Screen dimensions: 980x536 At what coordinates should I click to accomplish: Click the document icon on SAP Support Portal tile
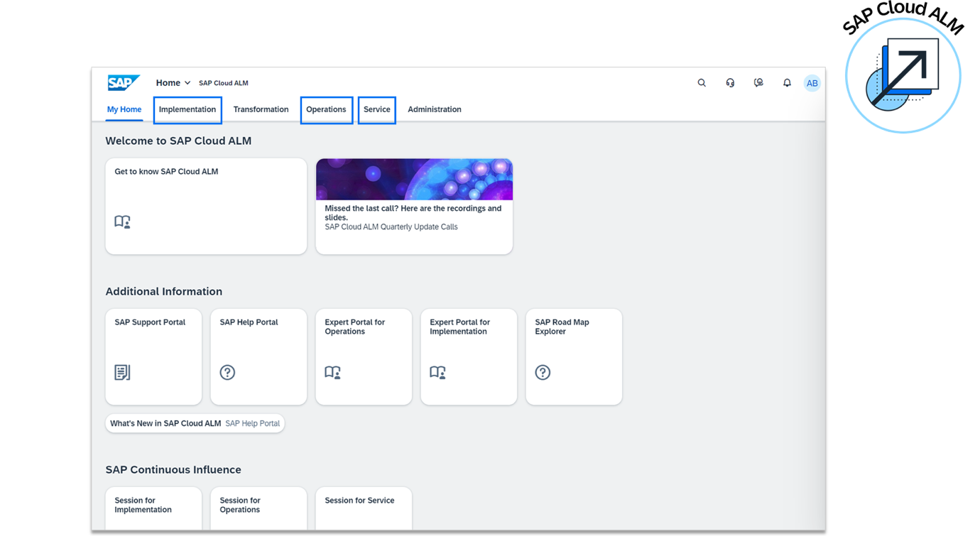click(x=122, y=372)
